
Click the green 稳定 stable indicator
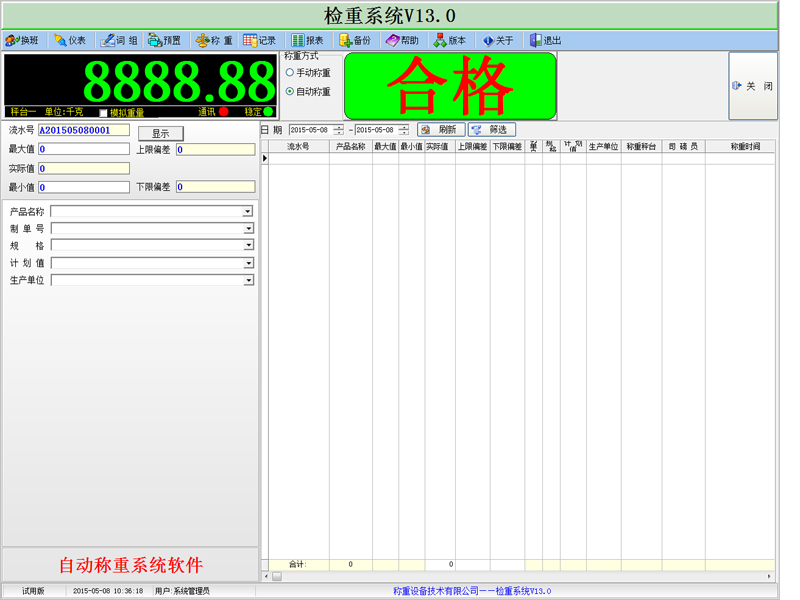[268, 111]
